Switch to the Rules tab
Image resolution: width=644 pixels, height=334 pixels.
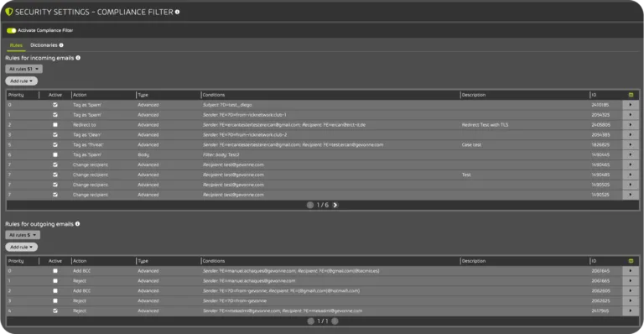[16, 45]
